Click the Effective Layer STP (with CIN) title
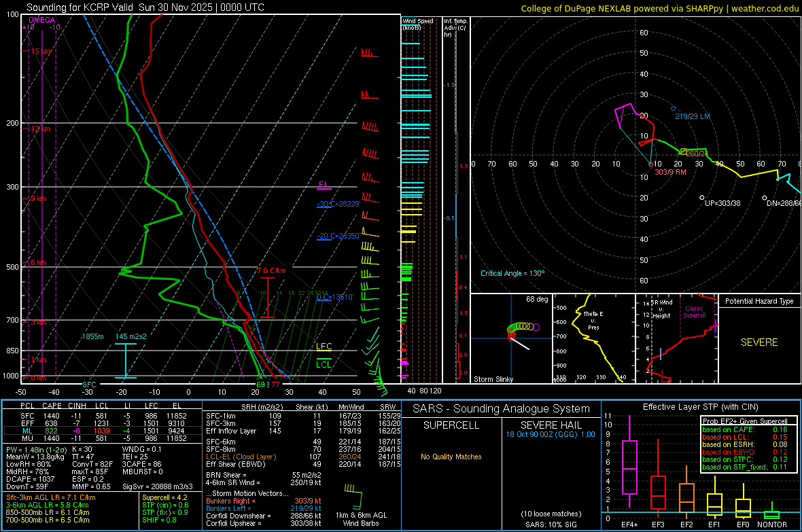 pyautogui.click(x=701, y=407)
